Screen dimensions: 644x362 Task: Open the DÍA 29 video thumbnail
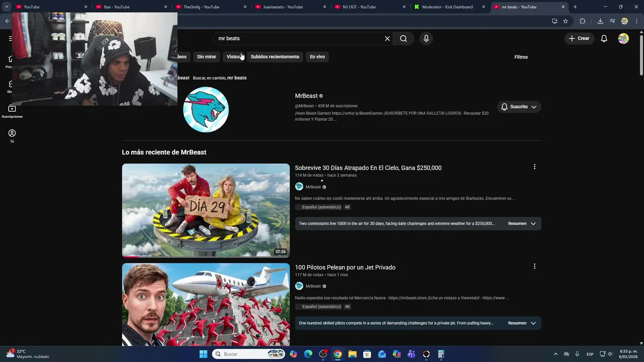(206, 210)
